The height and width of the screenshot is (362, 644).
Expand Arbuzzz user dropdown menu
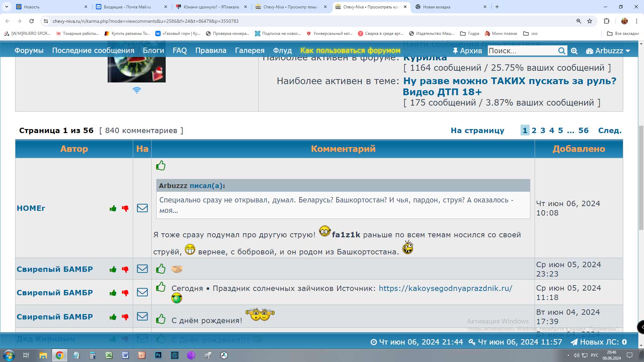point(608,51)
